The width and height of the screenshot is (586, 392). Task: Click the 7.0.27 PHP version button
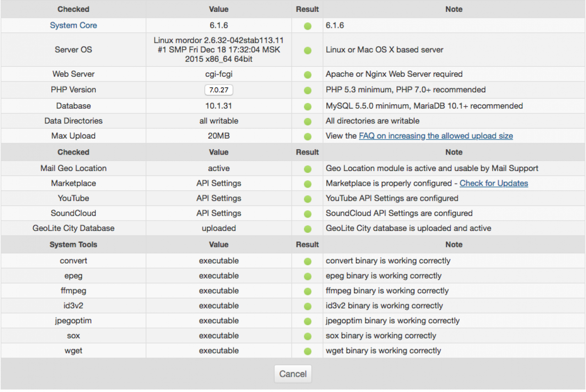[x=218, y=90]
